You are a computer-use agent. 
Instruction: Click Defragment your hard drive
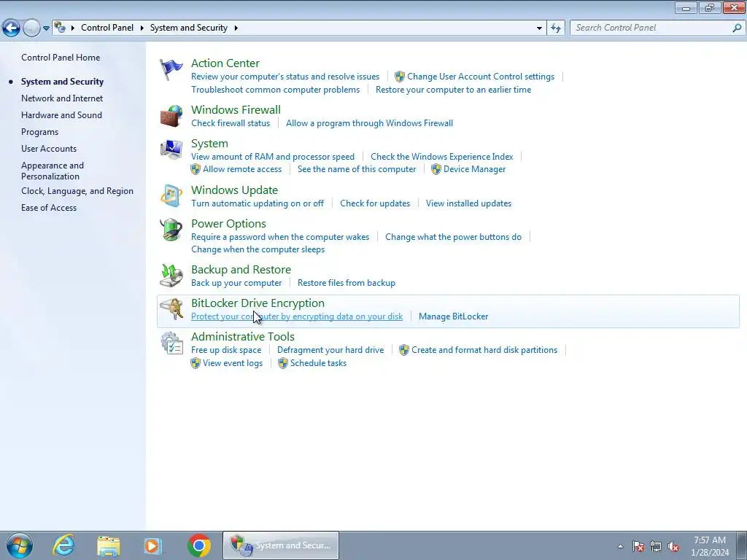pos(330,350)
